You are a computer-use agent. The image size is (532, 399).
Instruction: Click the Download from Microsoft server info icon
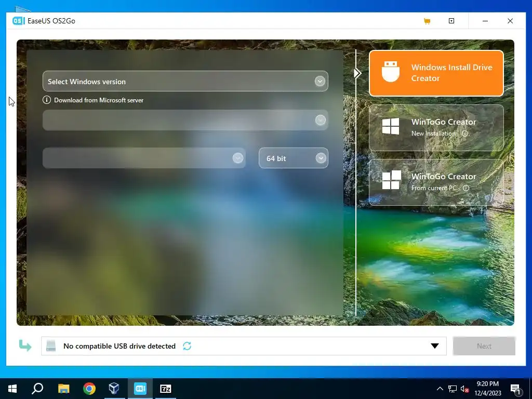click(46, 100)
